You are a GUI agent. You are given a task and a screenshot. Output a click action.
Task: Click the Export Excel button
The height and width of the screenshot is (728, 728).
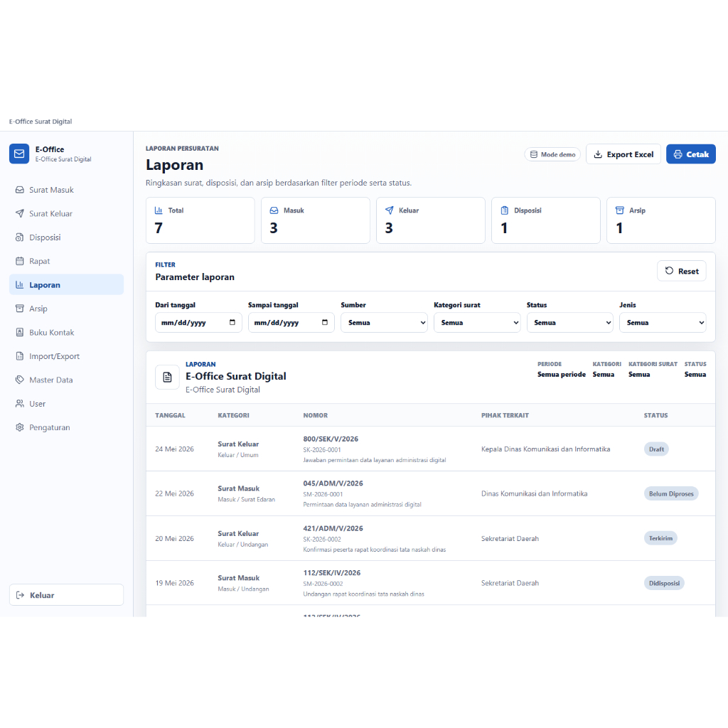point(623,154)
